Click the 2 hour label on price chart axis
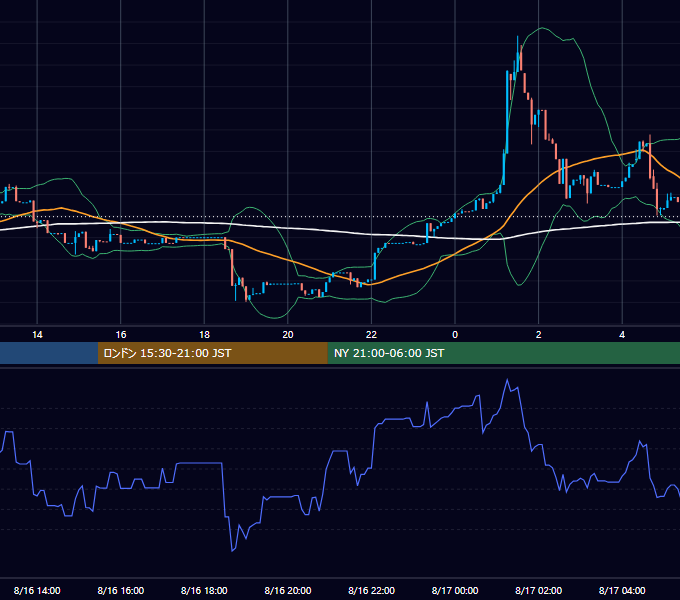Screen dimensions: 680x600 [539, 335]
